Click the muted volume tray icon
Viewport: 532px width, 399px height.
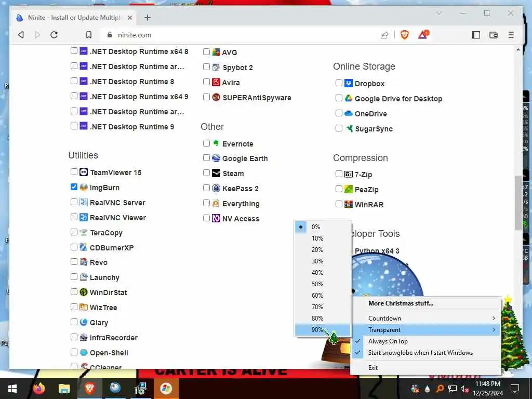click(464, 389)
